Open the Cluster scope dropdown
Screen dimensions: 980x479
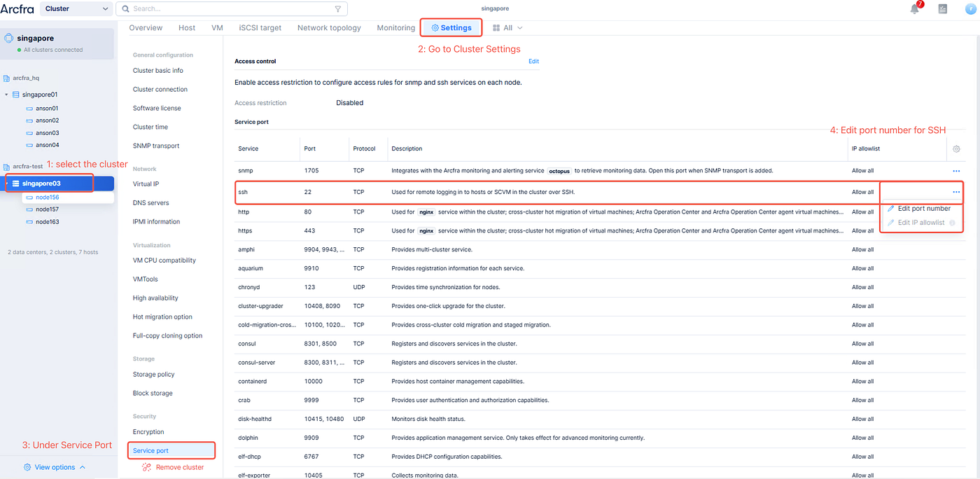coord(76,9)
